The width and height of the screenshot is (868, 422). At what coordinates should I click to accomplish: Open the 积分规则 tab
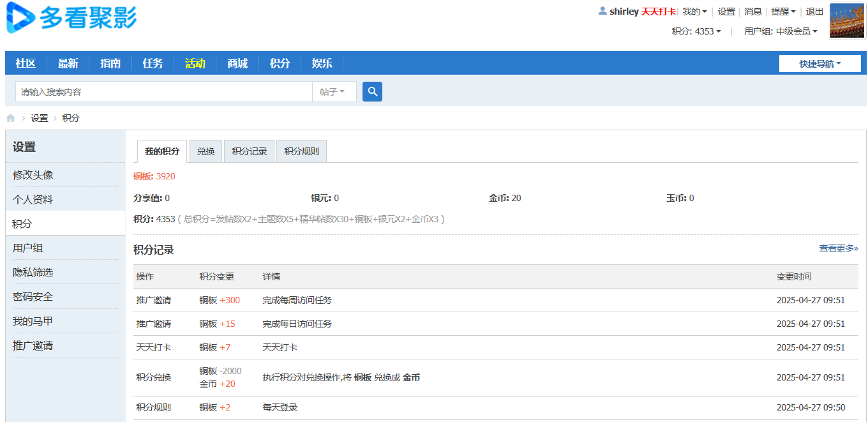point(301,151)
